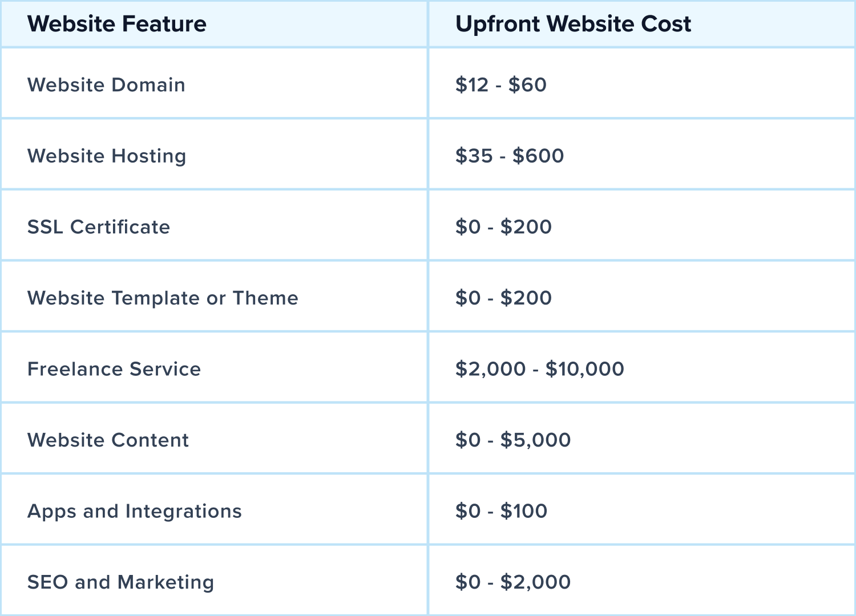
Task: Select the Website Template or Theme cell
Action: click(163, 298)
